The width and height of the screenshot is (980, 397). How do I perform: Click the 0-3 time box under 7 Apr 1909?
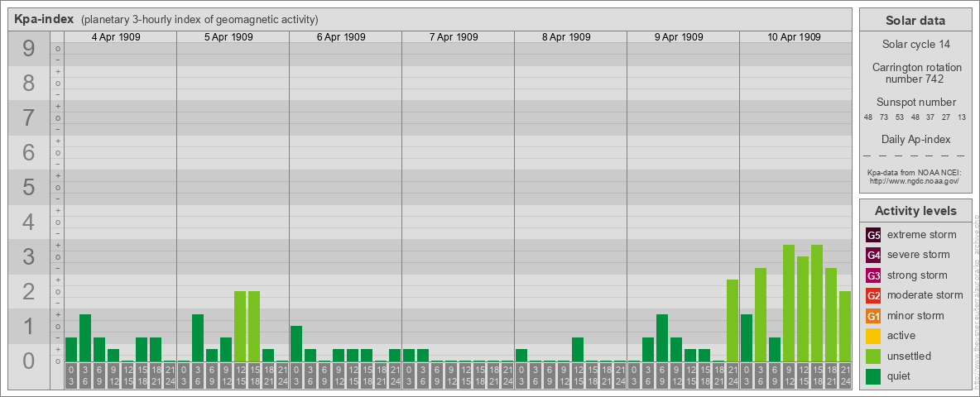409,376
